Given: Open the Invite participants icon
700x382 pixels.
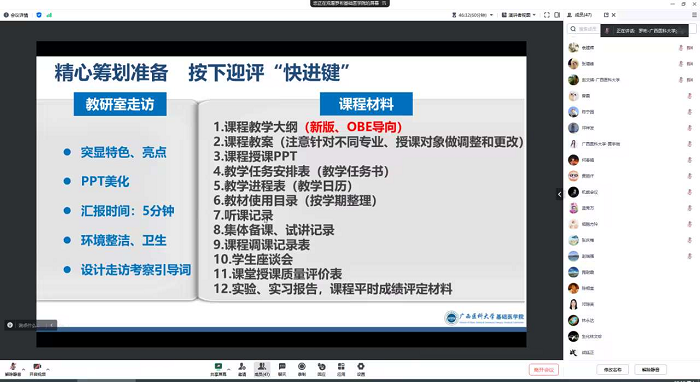Looking at the screenshot, I should click(x=242, y=369).
